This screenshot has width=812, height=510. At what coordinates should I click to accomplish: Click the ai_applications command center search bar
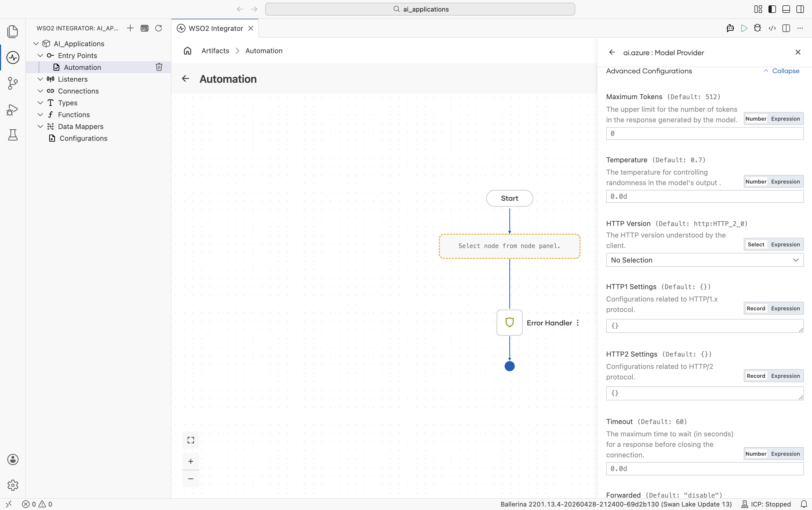click(420, 9)
